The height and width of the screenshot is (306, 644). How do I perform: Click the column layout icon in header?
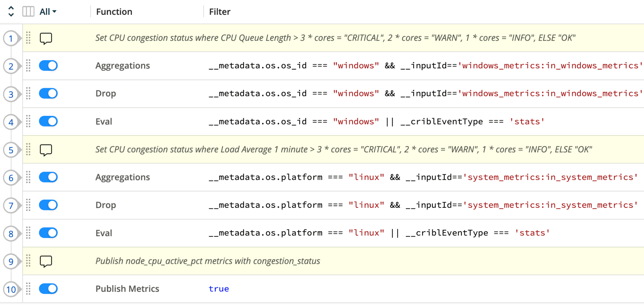(x=28, y=12)
